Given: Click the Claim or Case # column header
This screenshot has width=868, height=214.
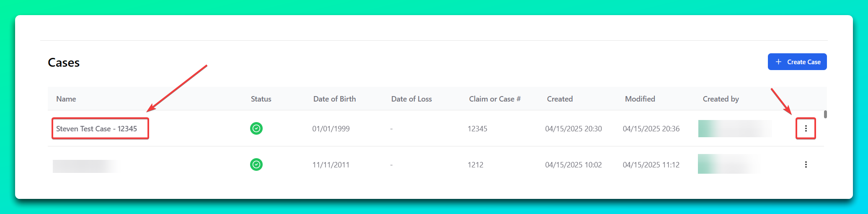Looking at the screenshot, I should (x=495, y=99).
